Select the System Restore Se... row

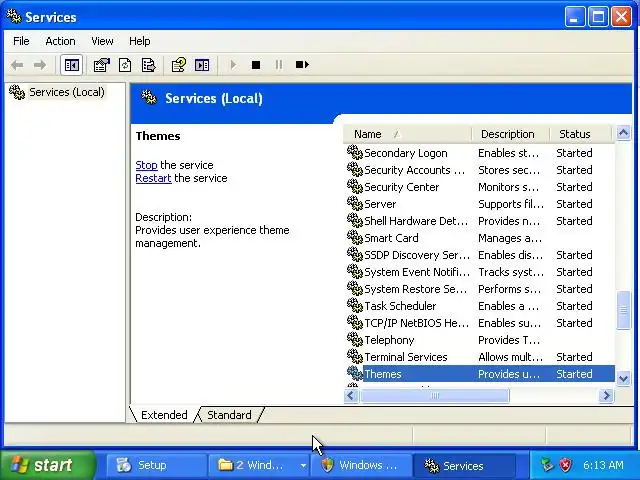(480, 289)
